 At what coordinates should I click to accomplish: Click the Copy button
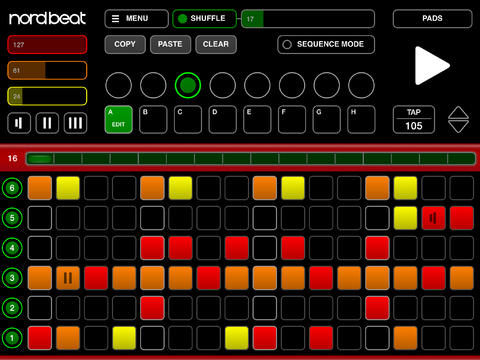(125, 44)
